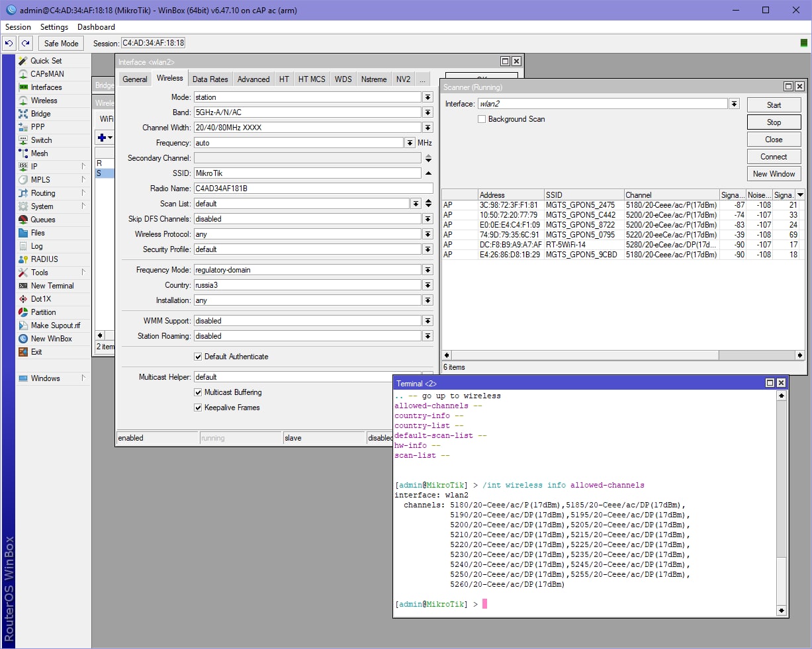Toggle Keepalive Frames checkbox
This screenshot has height=649, width=812.
(198, 408)
